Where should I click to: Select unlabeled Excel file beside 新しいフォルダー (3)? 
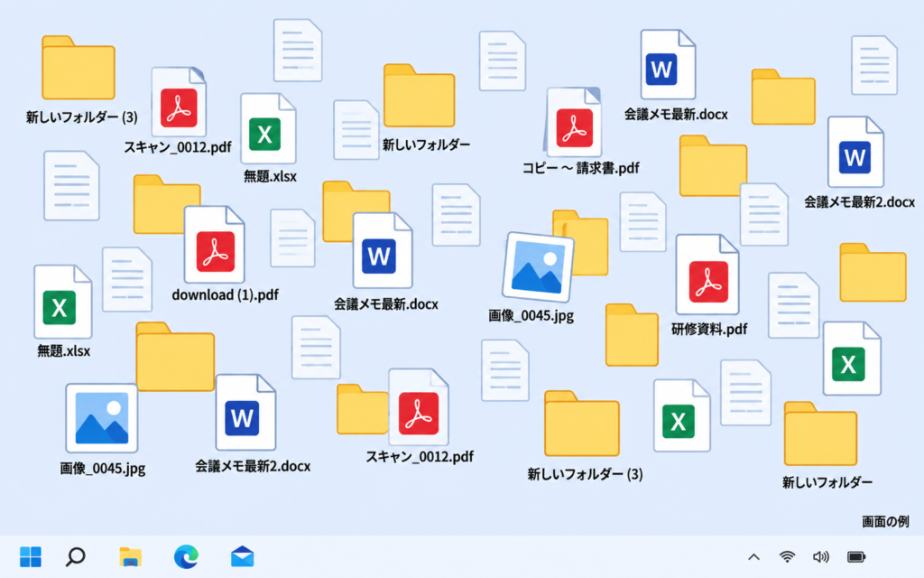682,415
